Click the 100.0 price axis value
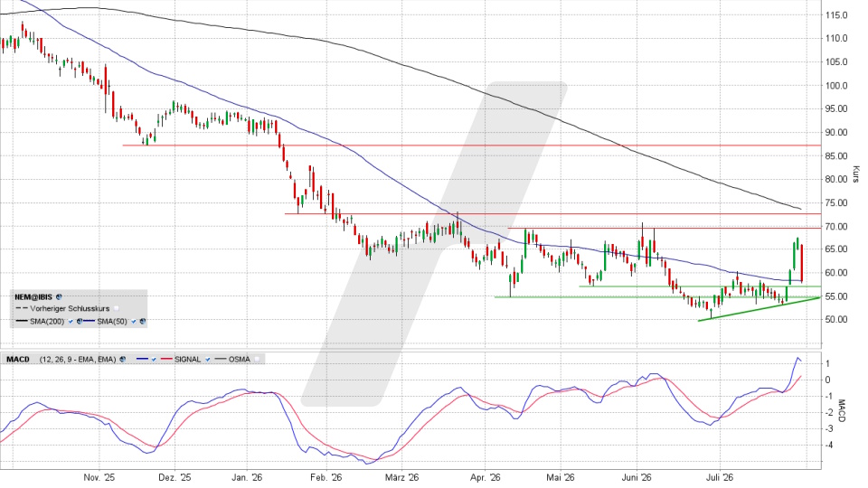The height and width of the screenshot is (488, 868). pos(836,85)
